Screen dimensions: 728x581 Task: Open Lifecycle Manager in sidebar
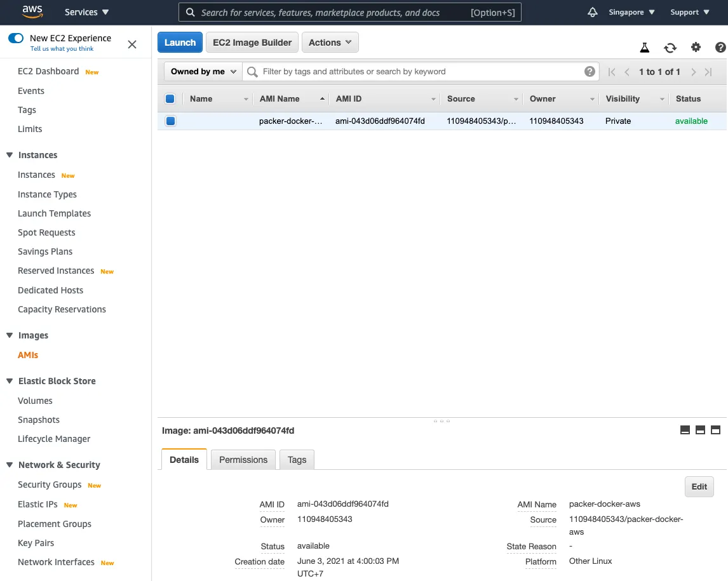click(54, 439)
